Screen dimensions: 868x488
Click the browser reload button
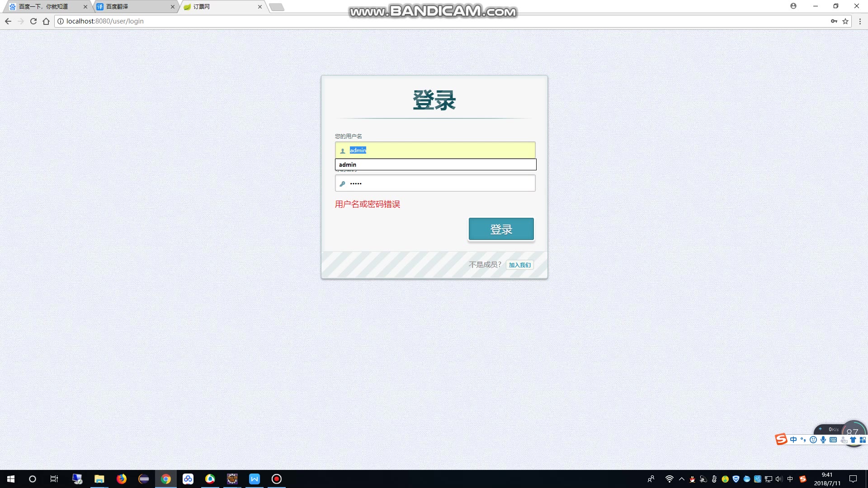coord(33,21)
